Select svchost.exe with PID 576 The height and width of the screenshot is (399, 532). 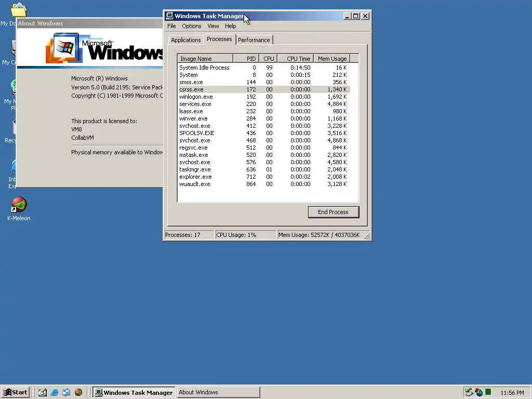pos(263,162)
